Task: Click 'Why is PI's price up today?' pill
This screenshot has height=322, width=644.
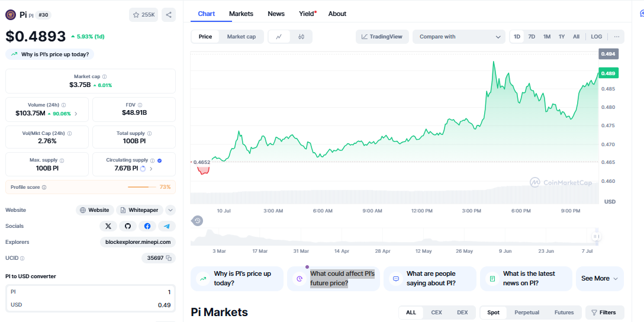Action: 50,54
